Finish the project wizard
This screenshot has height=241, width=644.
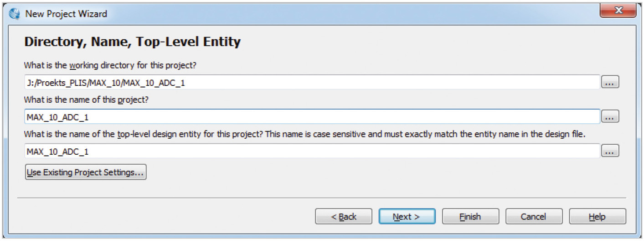click(470, 217)
